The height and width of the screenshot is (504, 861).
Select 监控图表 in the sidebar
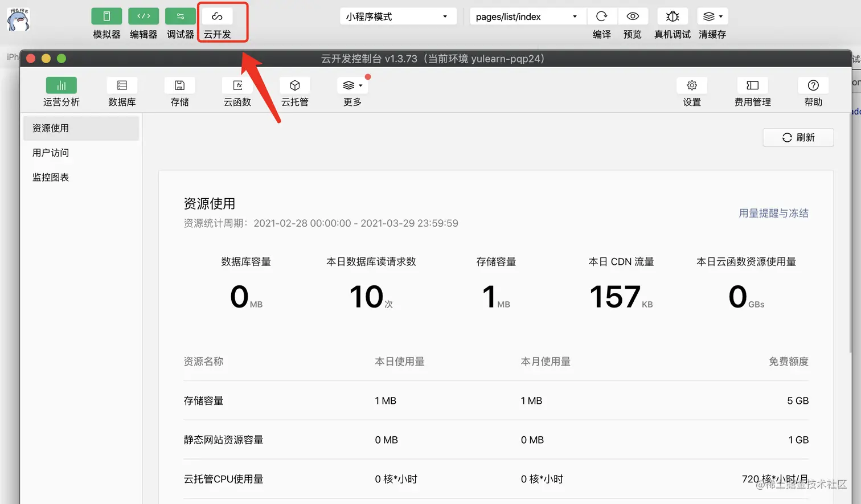[81, 177]
